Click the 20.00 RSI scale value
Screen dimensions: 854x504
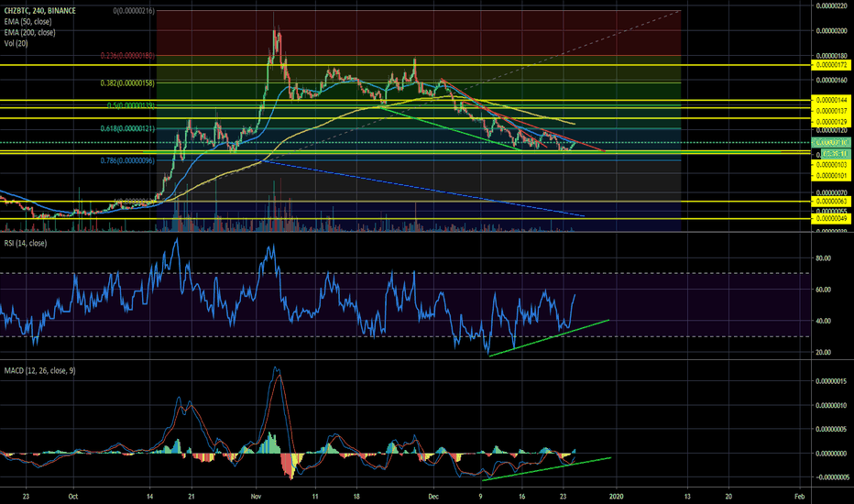pyautogui.click(x=823, y=353)
